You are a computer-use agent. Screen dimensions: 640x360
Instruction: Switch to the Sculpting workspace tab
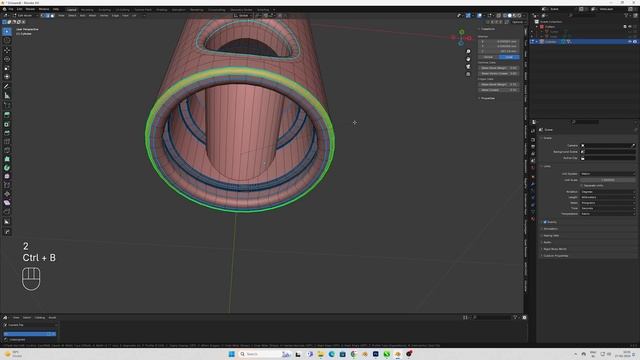click(x=104, y=9)
